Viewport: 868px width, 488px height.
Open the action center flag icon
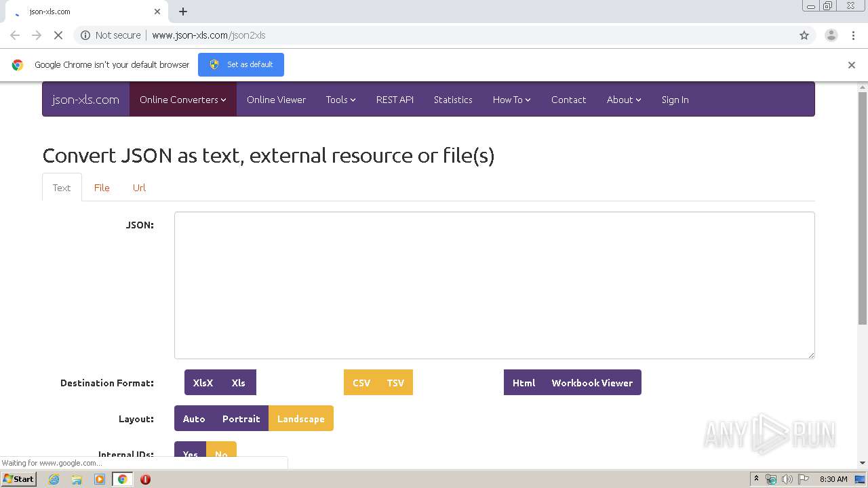[x=803, y=479]
